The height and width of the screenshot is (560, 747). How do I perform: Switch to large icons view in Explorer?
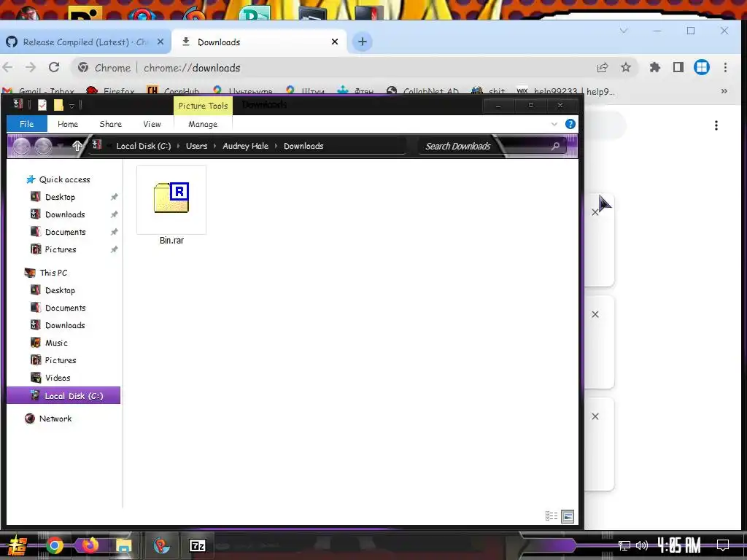tap(568, 516)
